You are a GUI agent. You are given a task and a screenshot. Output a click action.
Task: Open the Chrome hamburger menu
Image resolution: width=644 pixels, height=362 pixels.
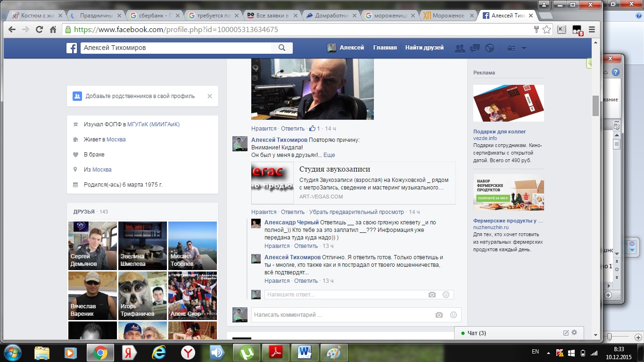[592, 30]
